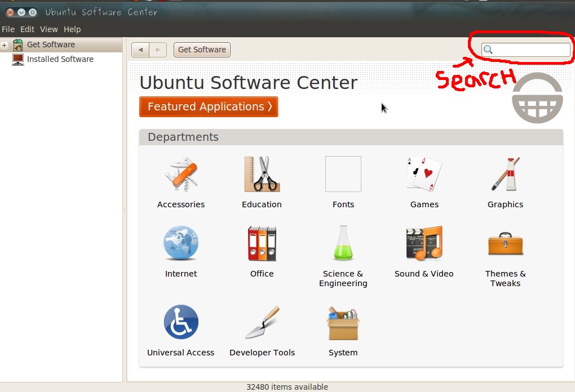Click the Sound & Video label
This screenshot has height=392, width=575.
click(424, 274)
